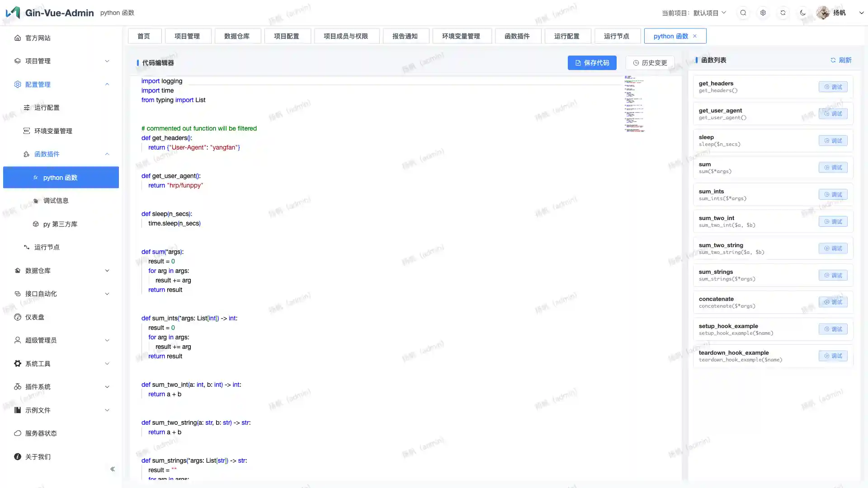The width and height of the screenshot is (868, 488).
Task: Click the Gin-Vue-Admin logo
Action: tap(13, 12)
